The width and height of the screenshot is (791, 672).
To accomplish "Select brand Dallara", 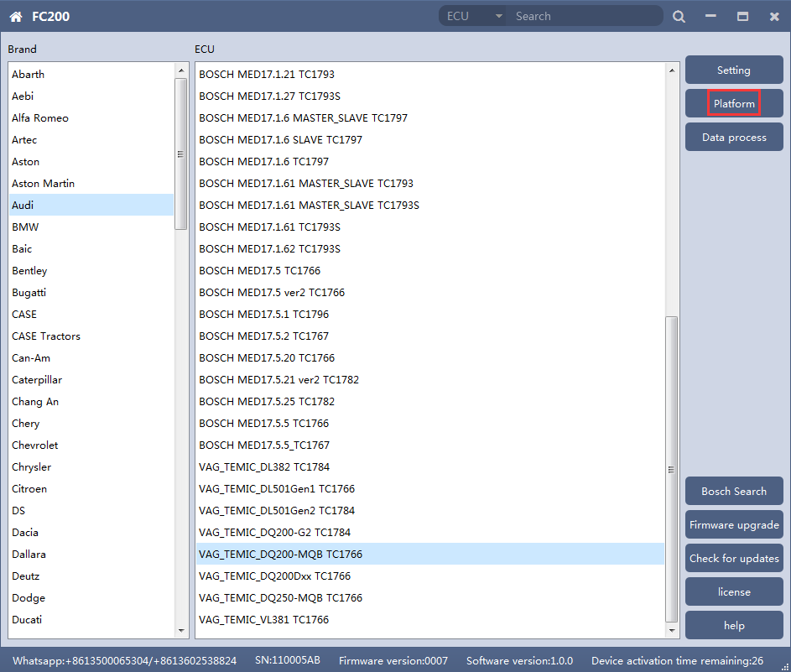I will 91,555.
